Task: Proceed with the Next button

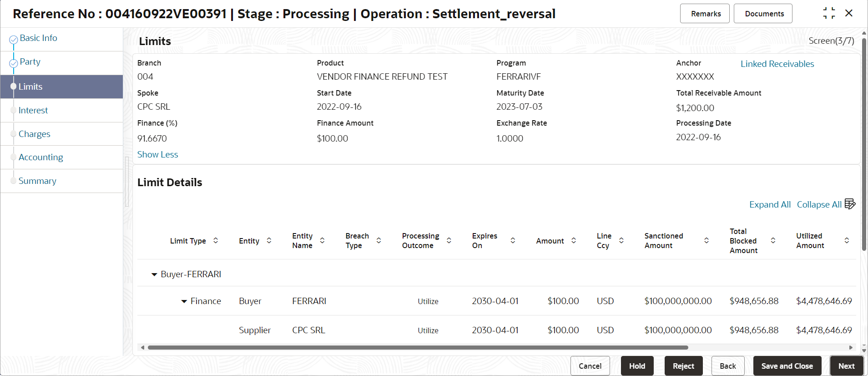Action: click(x=846, y=366)
